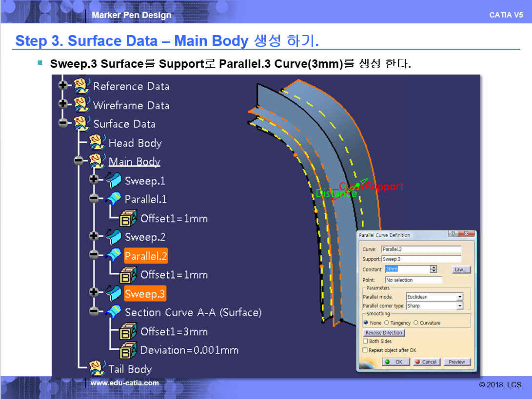Select Parallel.2 in the specification tree

[146, 256]
